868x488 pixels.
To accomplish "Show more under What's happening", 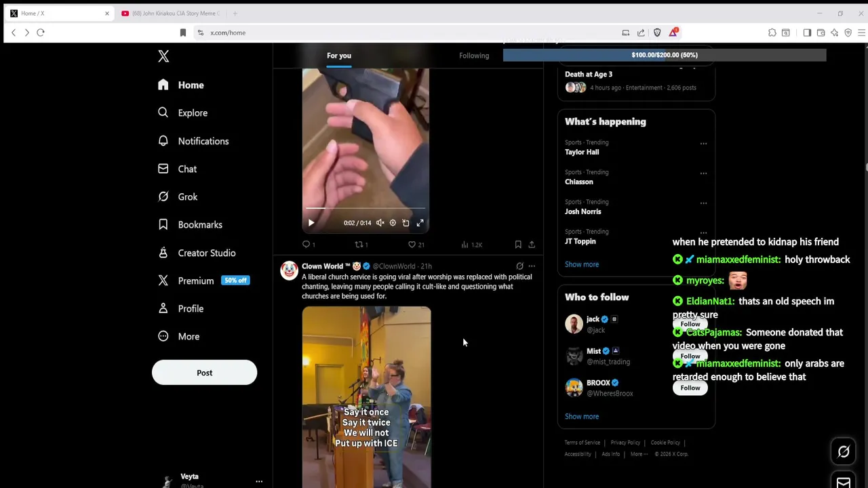I will (x=582, y=264).
